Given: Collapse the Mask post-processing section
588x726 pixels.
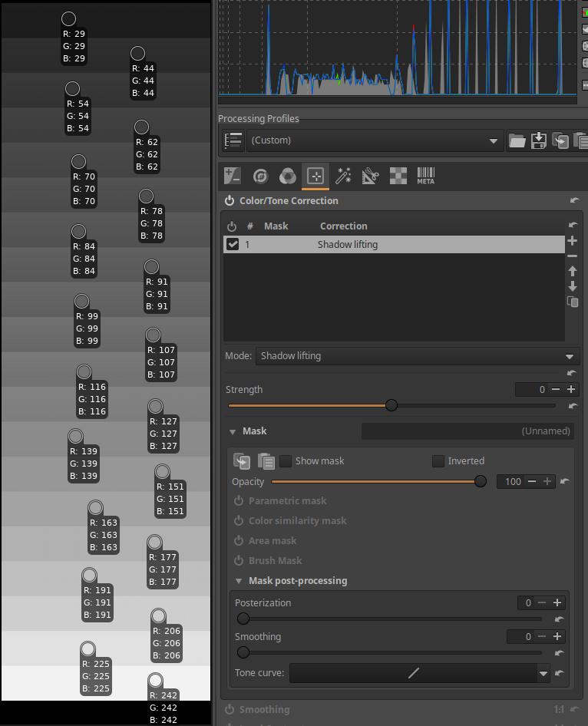Looking at the screenshot, I should point(239,581).
